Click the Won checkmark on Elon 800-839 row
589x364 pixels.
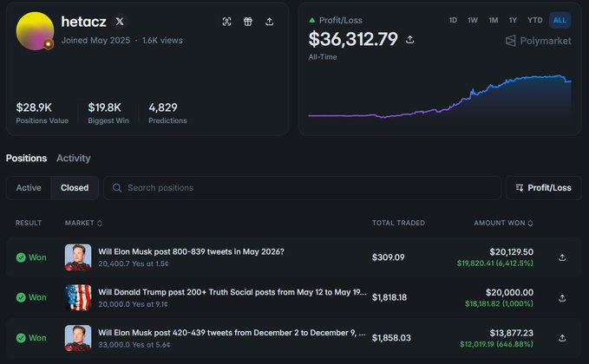coord(21,257)
